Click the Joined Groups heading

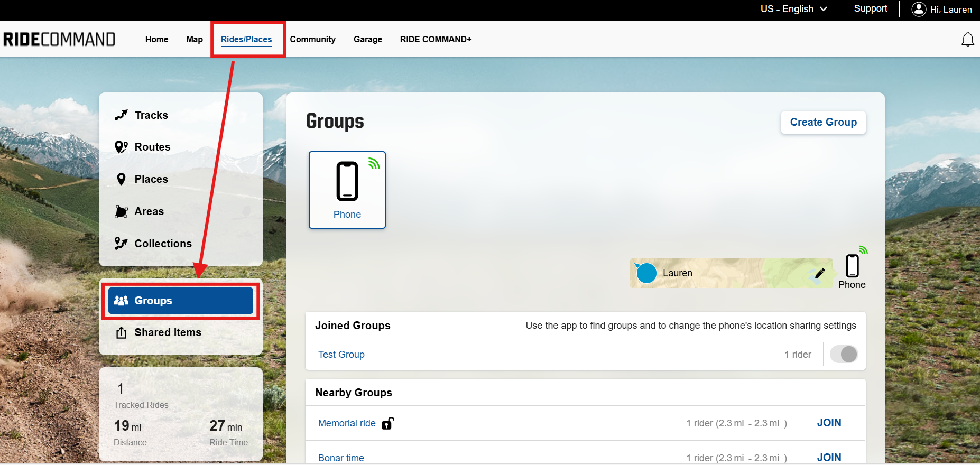(353, 325)
